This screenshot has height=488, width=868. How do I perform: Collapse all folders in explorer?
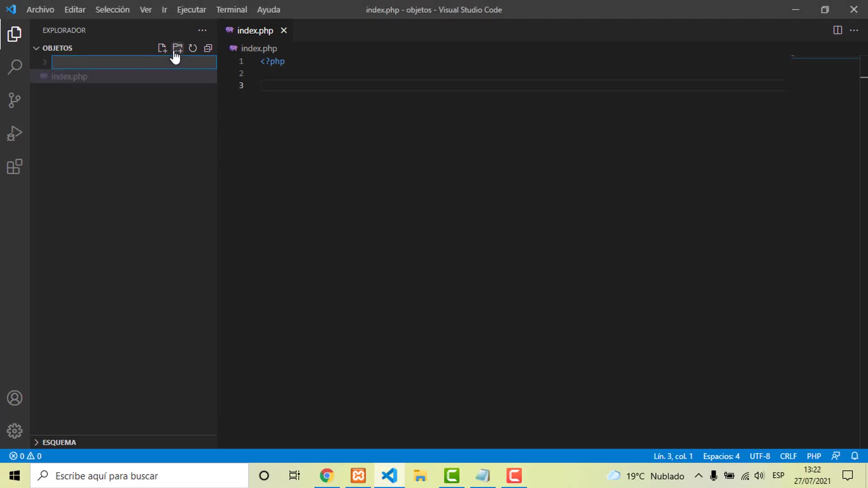point(208,48)
